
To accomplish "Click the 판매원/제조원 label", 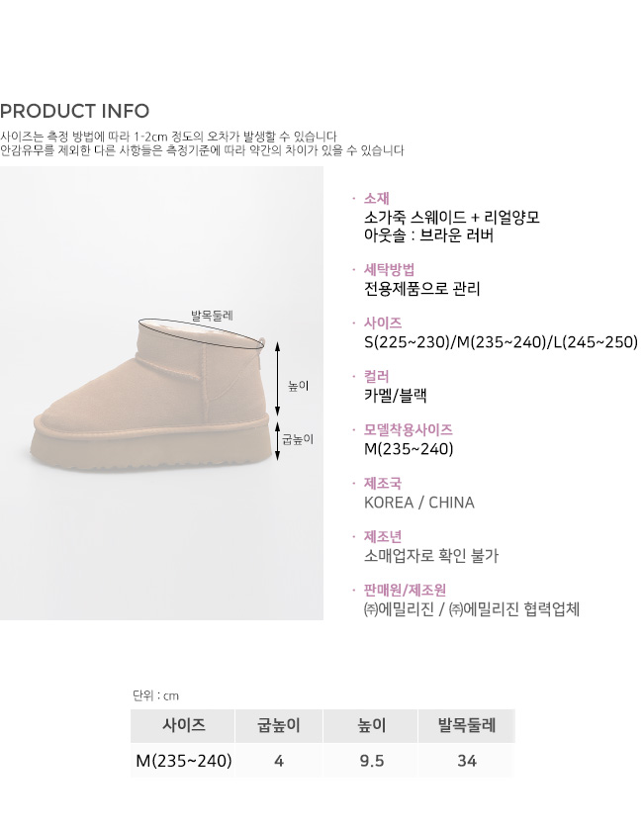I will 405,590.
